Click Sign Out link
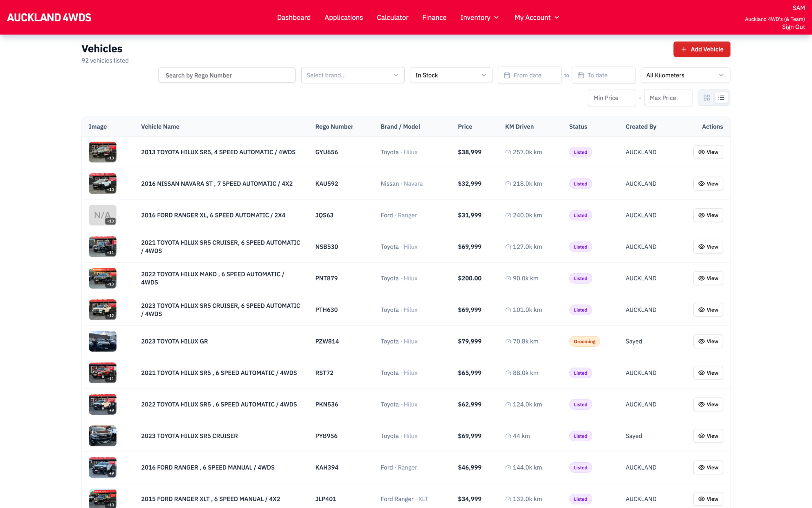This screenshot has height=508, width=812. [x=793, y=27]
